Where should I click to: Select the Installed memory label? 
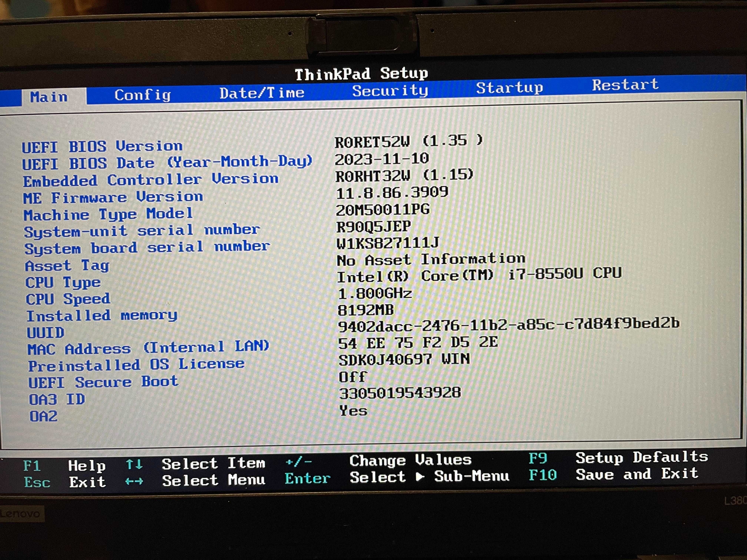tap(102, 316)
